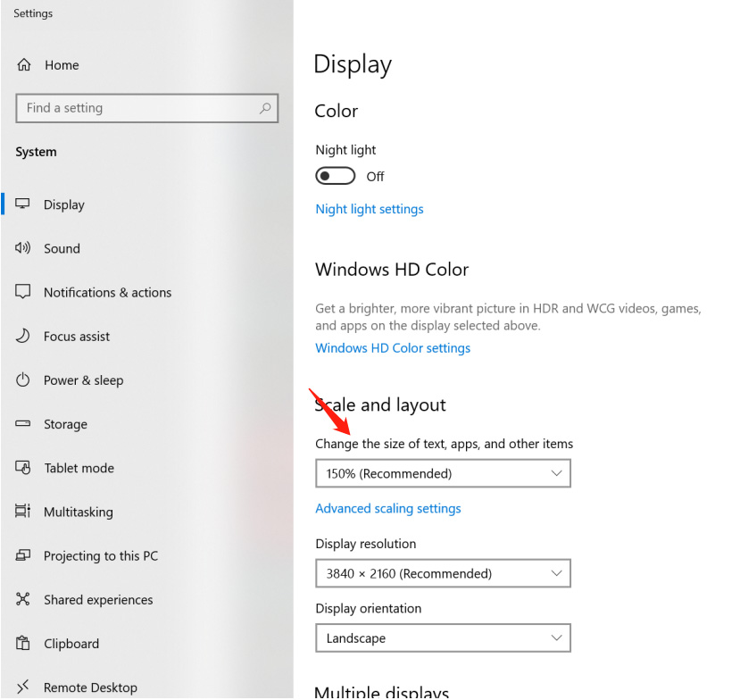Open Windows HD Color settings link
This screenshot has height=700, width=740.
point(393,348)
